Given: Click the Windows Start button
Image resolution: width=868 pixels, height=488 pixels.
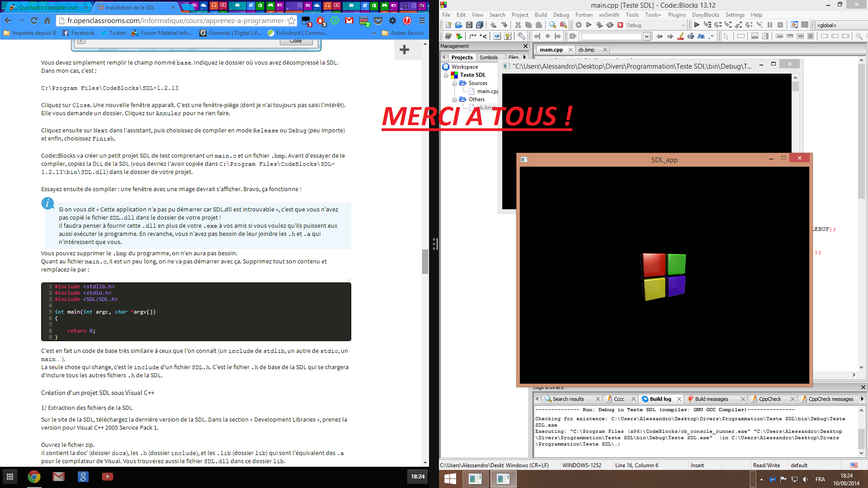Looking at the screenshot, I should point(450,479).
